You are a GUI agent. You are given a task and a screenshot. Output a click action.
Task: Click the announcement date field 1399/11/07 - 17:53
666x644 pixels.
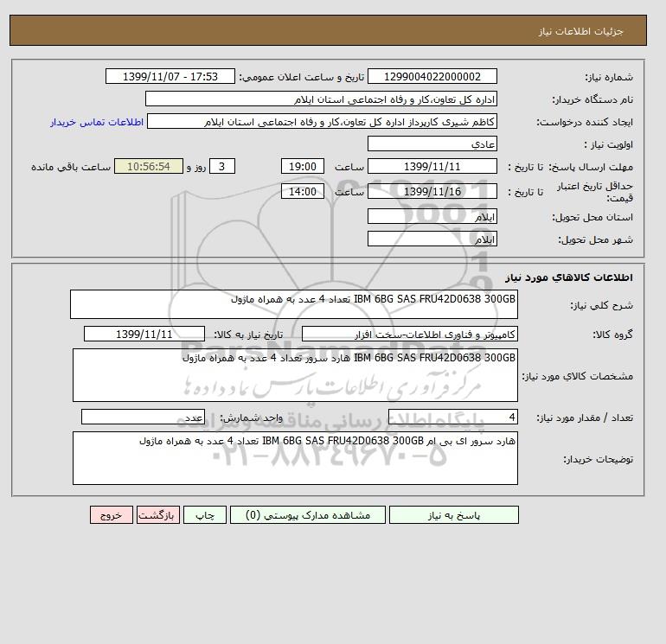click(170, 76)
